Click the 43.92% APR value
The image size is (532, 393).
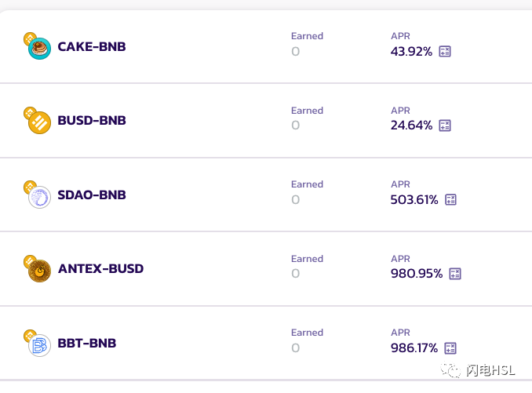[411, 52]
